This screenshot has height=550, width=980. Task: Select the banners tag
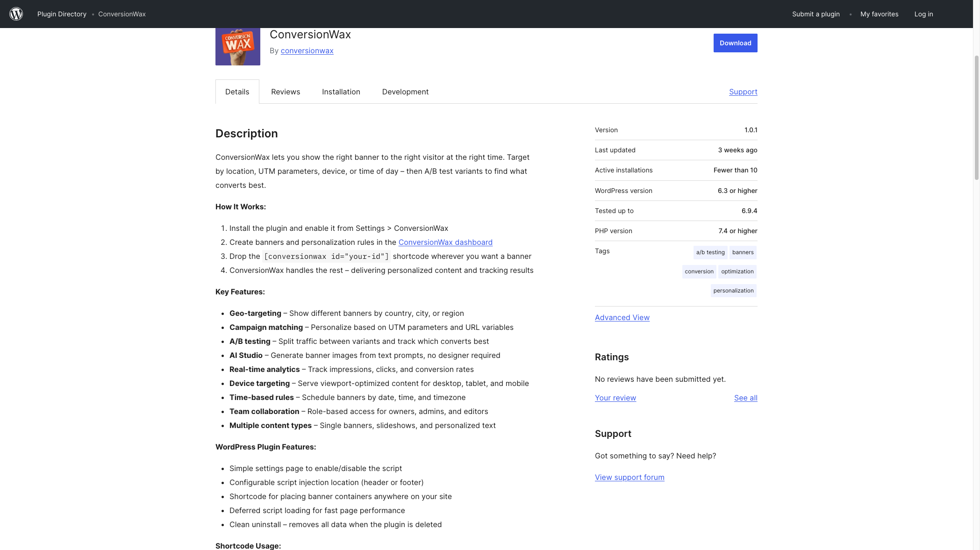(x=743, y=252)
